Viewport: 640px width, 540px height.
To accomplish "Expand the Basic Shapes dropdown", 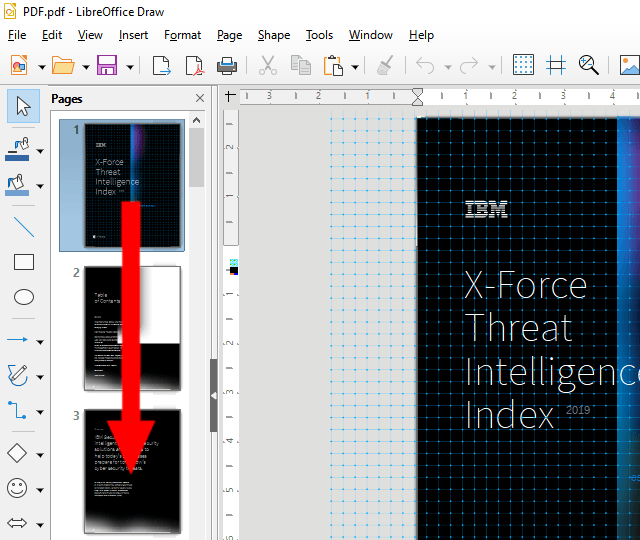I will click(x=40, y=455).
